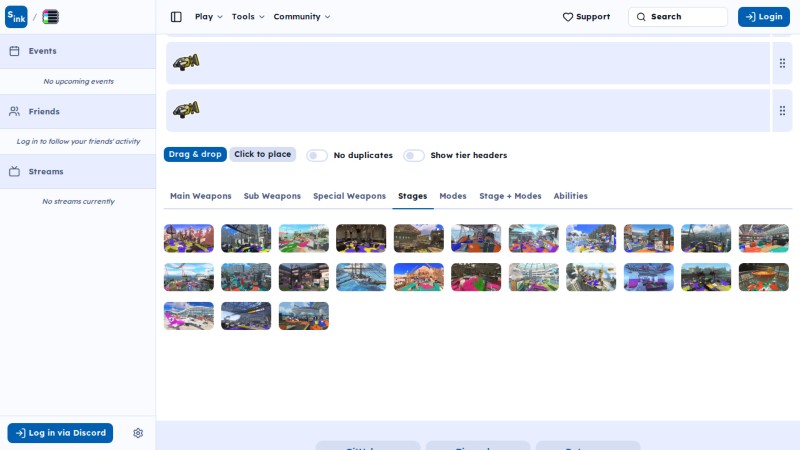The image size is (800, 450).
Task: Switch to the Abilities tab
Action: [570, 196]
